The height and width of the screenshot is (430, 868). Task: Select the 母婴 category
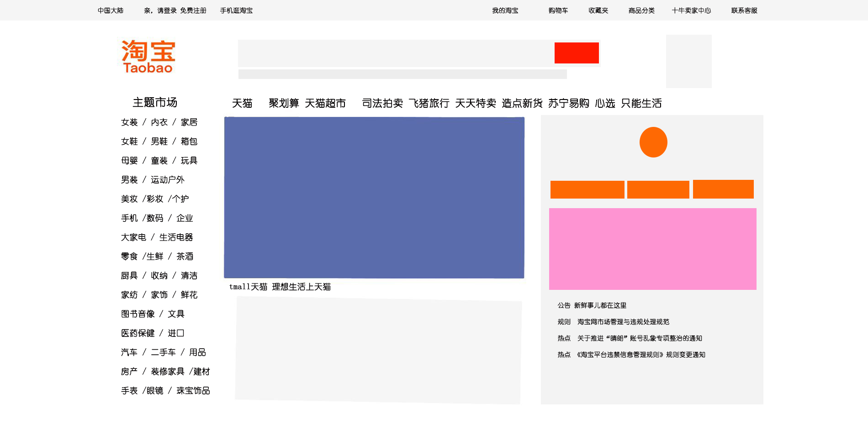tap(129, 161)
